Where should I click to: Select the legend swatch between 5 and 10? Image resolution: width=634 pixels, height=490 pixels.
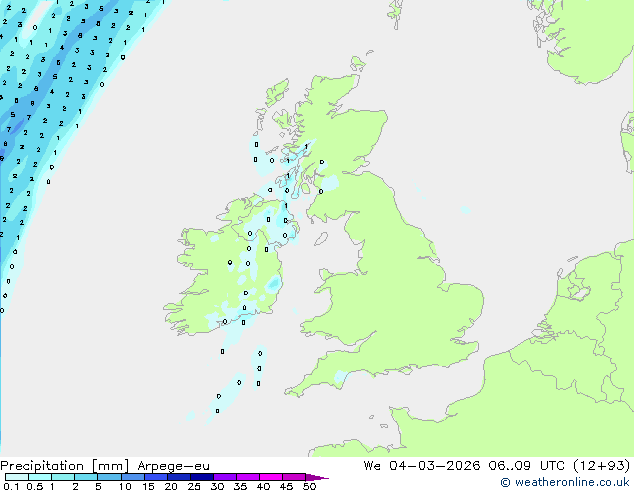point(109,477)
